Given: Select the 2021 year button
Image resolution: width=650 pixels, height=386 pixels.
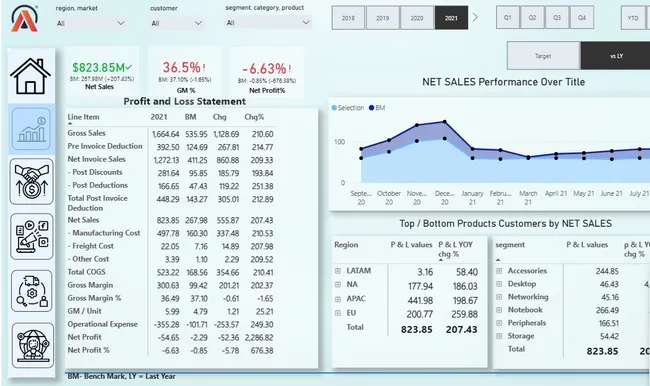Looking at the screenshot, I should (451, 18).
